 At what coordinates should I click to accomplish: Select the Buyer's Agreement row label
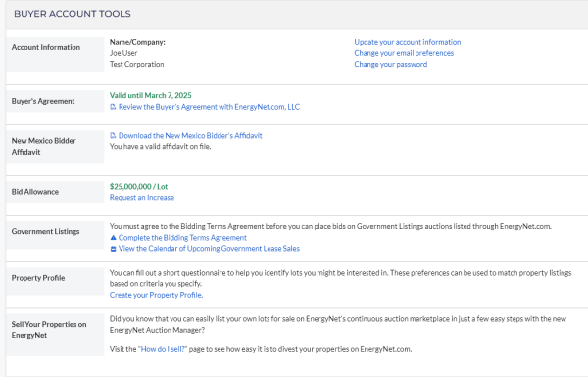click(x=43, y=101)
